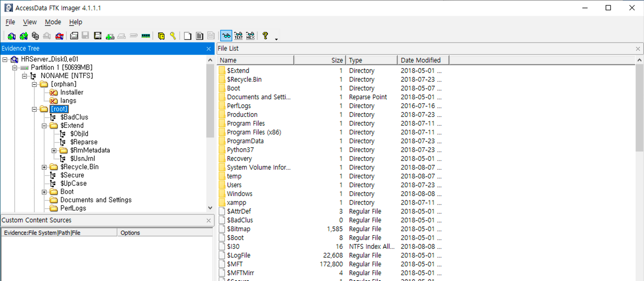
Task: Sort file list by Type column
Action: (x=371, y=60)
